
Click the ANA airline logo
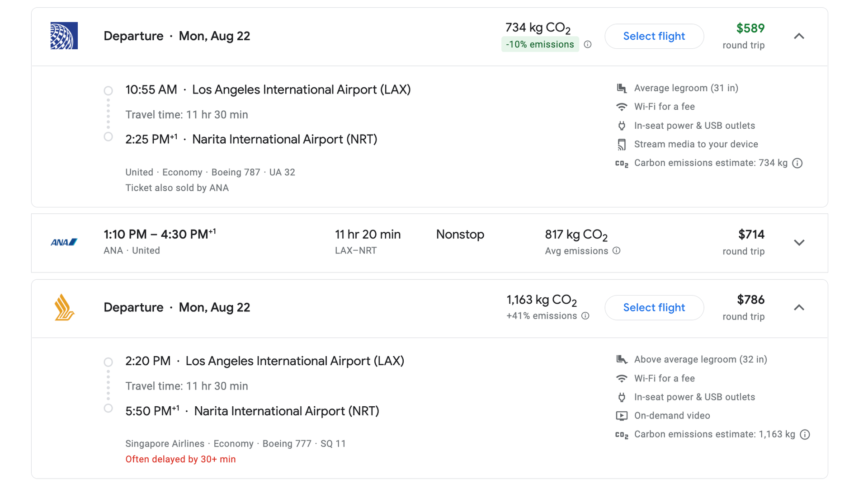click(64, 242)
